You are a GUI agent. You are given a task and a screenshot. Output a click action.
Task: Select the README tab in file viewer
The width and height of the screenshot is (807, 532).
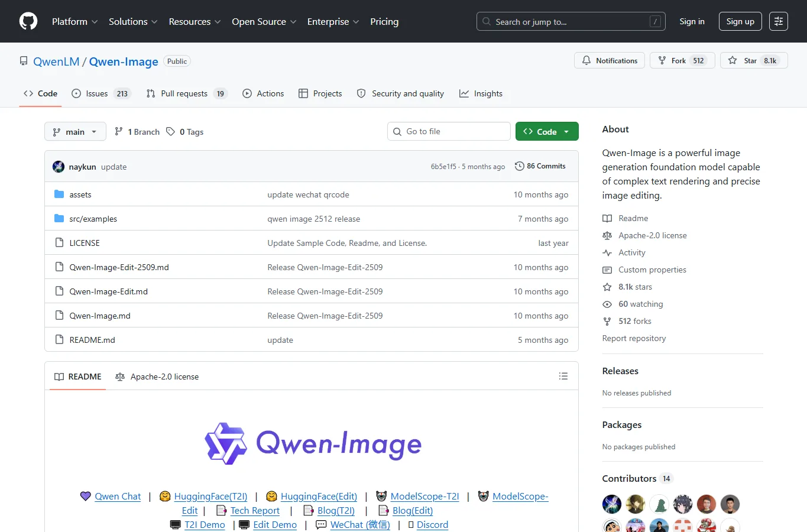[77, 377]
